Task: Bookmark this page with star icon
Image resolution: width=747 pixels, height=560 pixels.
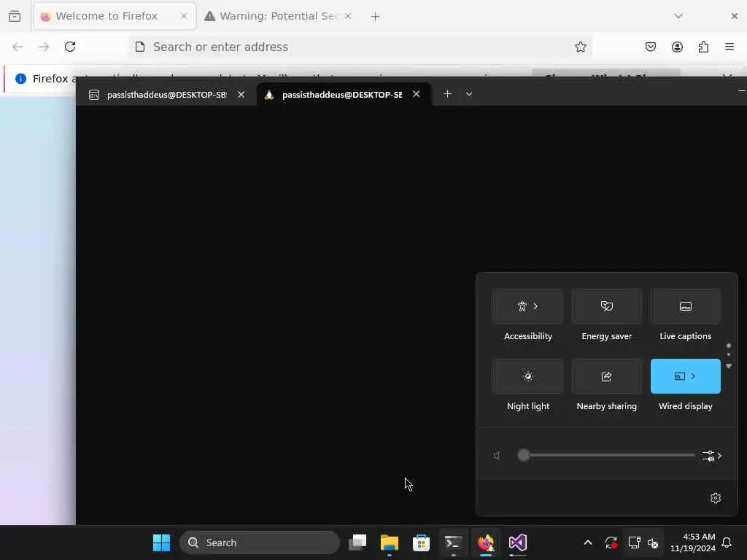Action: click(580, 47)
